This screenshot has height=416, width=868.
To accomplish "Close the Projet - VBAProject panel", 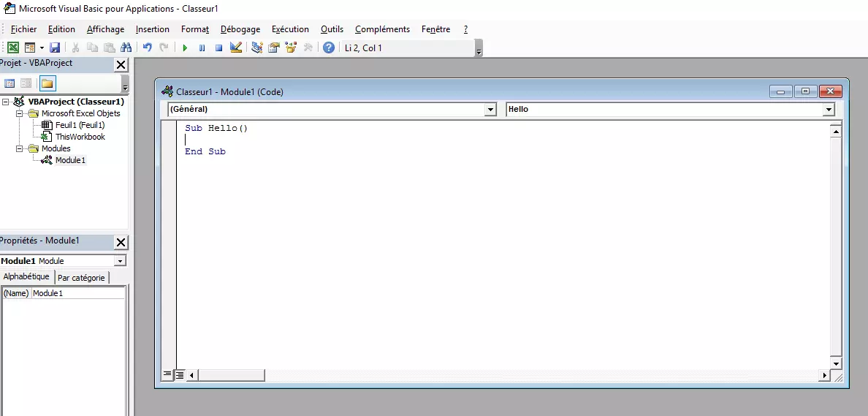I will point(121,64).
